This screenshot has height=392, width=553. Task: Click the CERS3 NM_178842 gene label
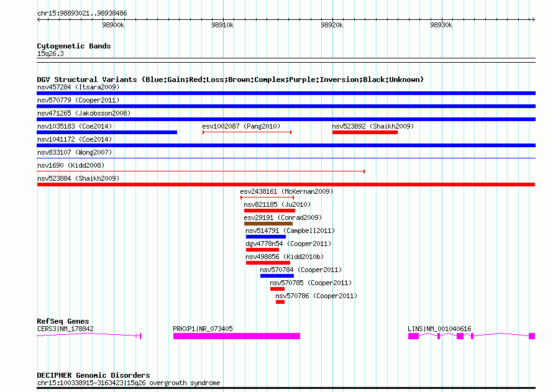pyautogui.click(x=65, y=329)
